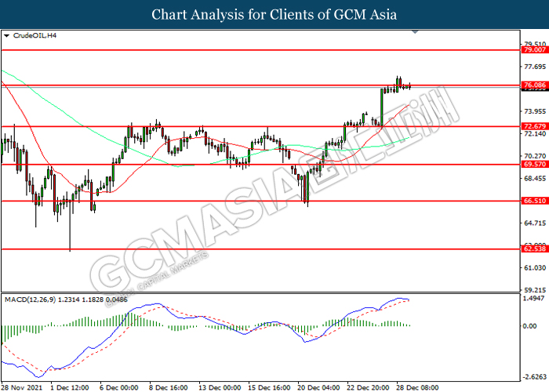Click the 6 Dec 00:00 time label
Viewport: 549px width, 392px height.
[119, 387]
